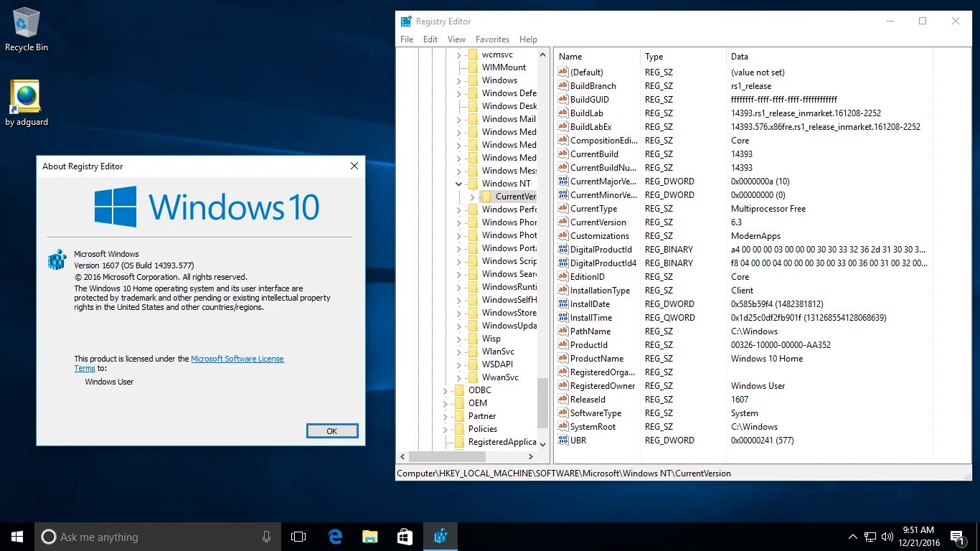The image size is (980, 551).
Task: Open the Help menu in Registry Editor
Action: (x=528, y=39)
